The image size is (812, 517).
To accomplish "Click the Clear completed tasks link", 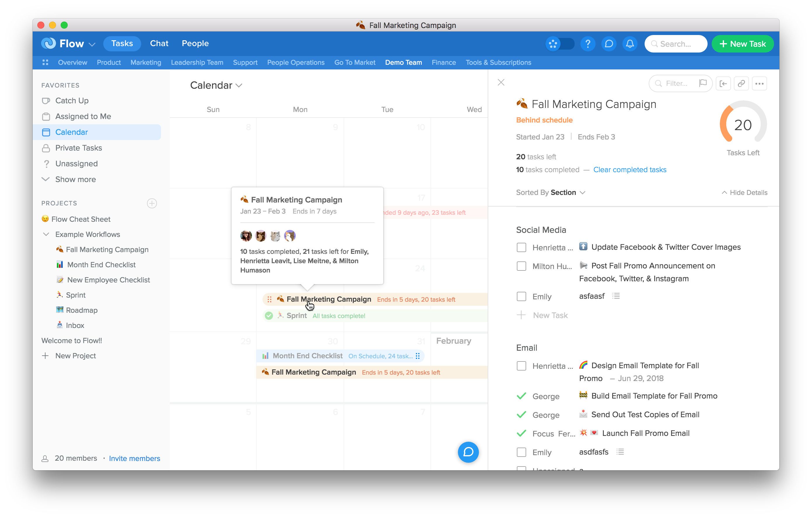I will pos(630,170).
